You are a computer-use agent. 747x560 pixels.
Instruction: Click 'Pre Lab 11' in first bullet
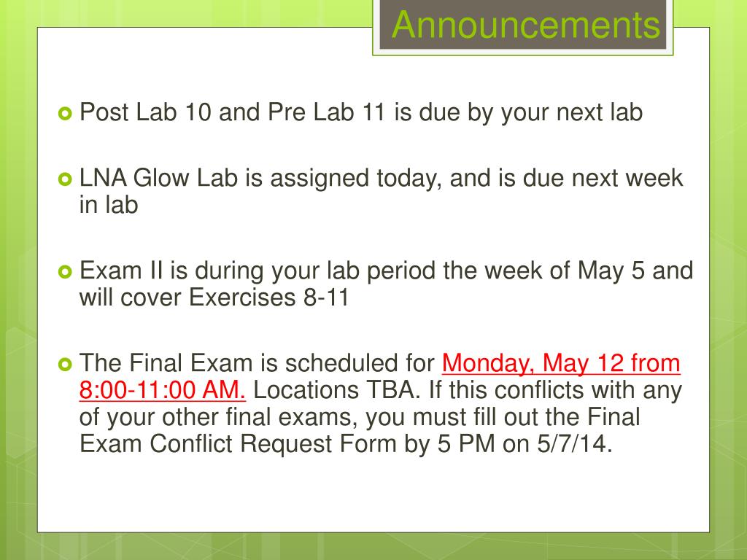tap(326, 113)
